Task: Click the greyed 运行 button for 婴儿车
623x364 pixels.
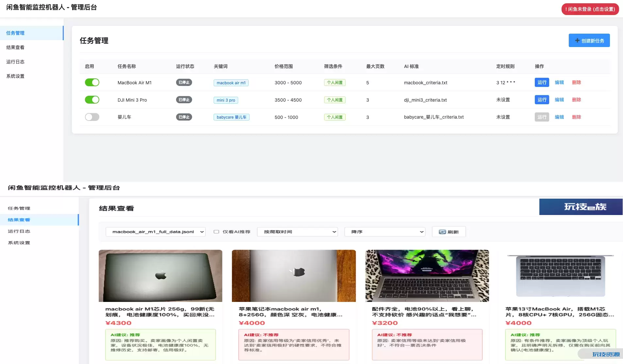Action: click(x=542, y=117)
